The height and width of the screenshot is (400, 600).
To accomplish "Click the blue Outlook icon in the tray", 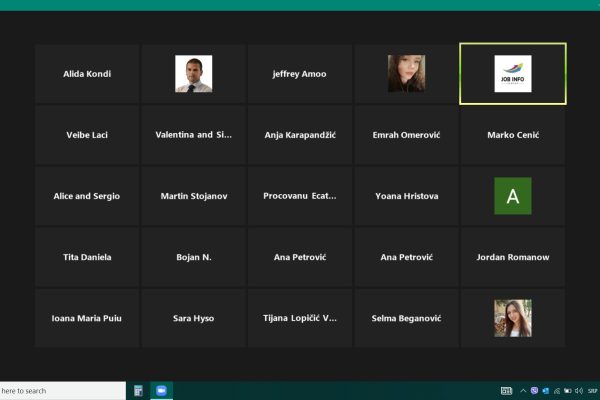I will [546, 391].
